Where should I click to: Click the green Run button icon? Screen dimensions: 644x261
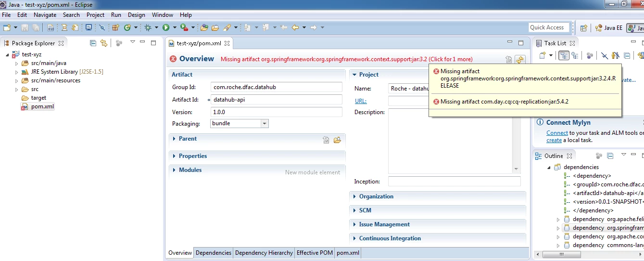pyautogui.click(x=166, y=28)
